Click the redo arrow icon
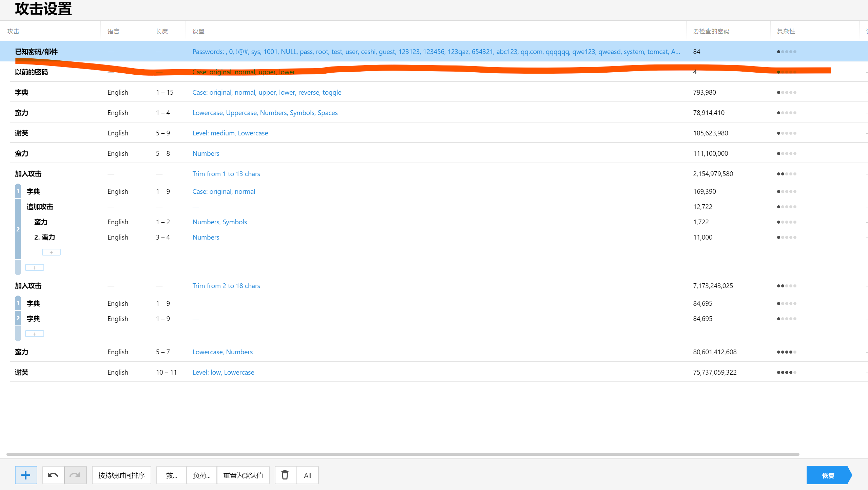 [75, 475]
